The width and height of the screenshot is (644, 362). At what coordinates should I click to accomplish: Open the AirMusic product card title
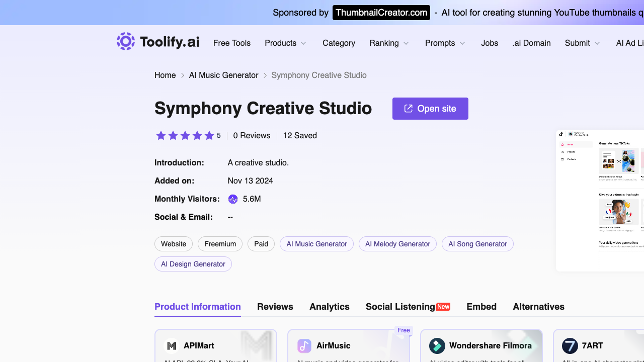334,346
